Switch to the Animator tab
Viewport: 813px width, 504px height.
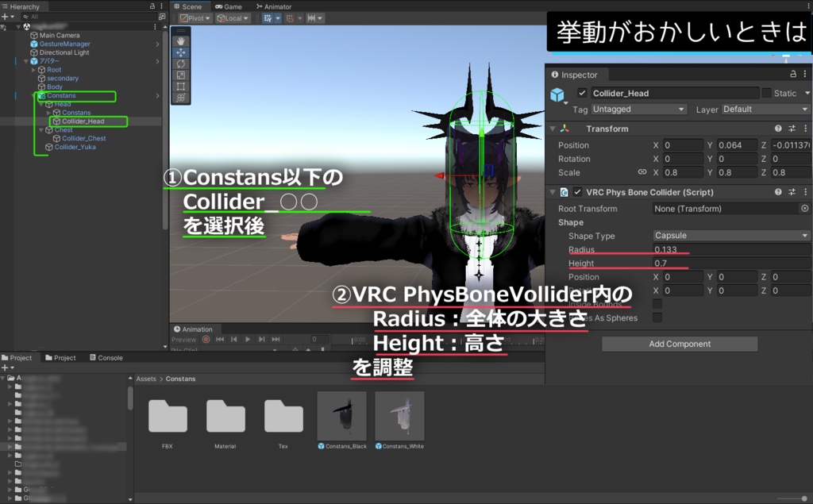coord(274,6)
